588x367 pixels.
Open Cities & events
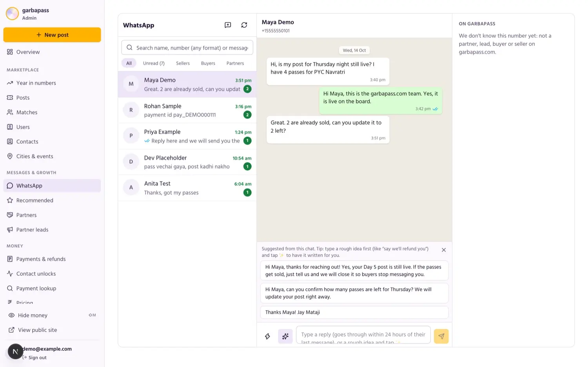click(x=52, y=156)
